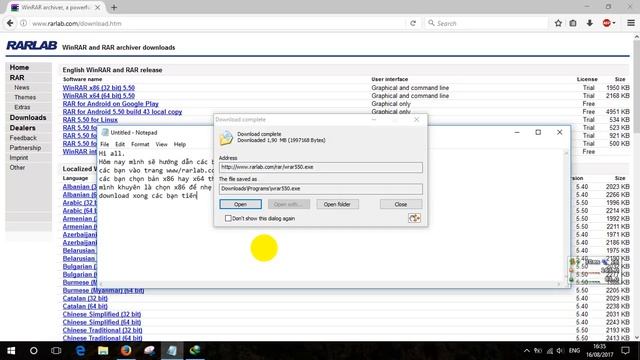
Task: Open RAR for Android on Google Play
Action: [x=111, y=104]
